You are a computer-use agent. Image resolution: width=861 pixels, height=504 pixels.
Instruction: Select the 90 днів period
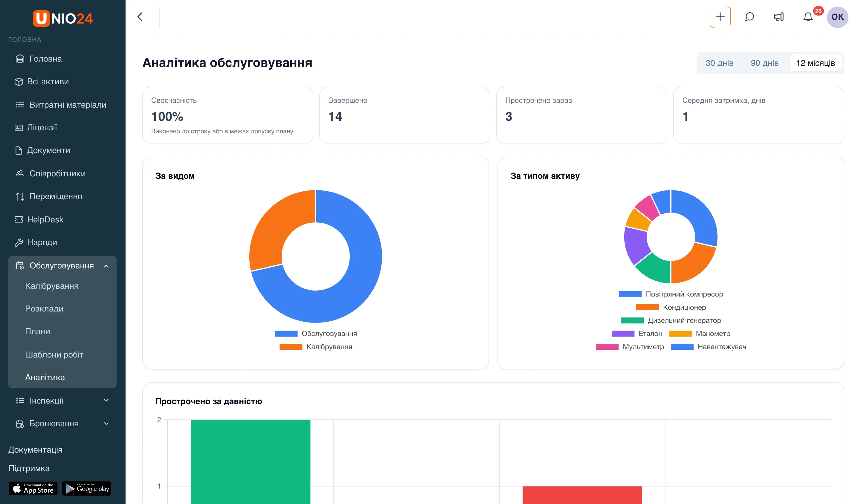click(764, 63)
